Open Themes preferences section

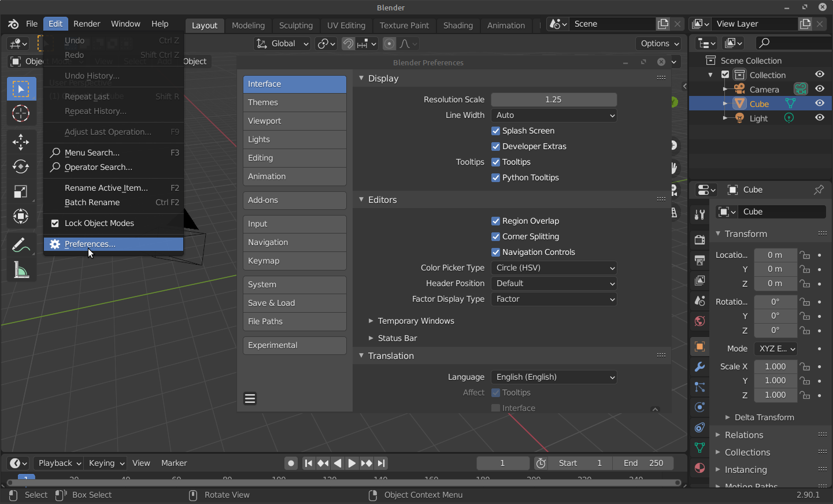point(295,102)
